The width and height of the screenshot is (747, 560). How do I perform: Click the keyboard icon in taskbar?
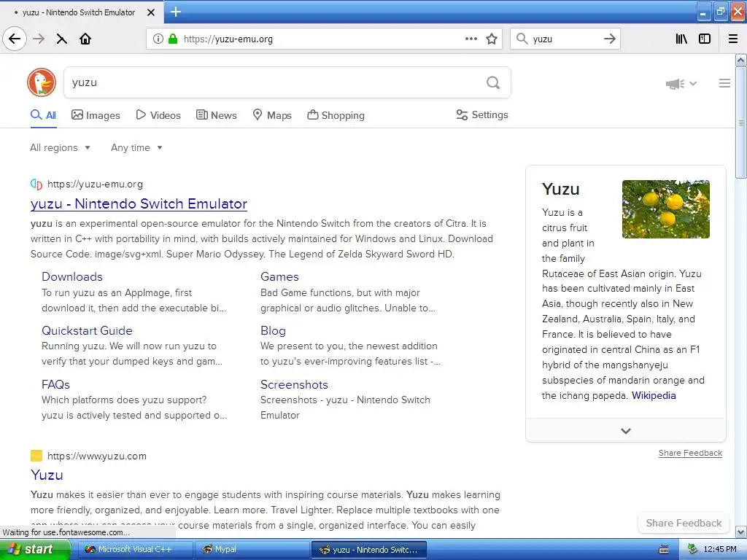point(663,550)
